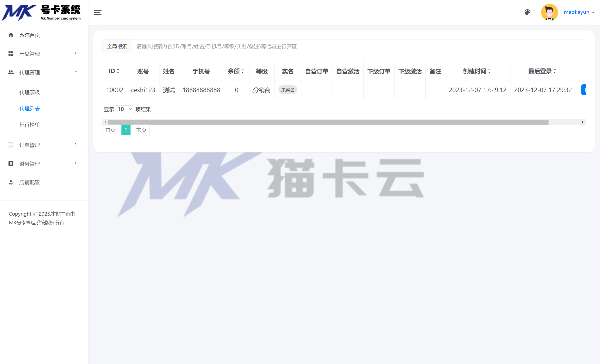Screen dimensions: 600x364
Task: Click the 下级订单 column header
Action: point(379,71)
